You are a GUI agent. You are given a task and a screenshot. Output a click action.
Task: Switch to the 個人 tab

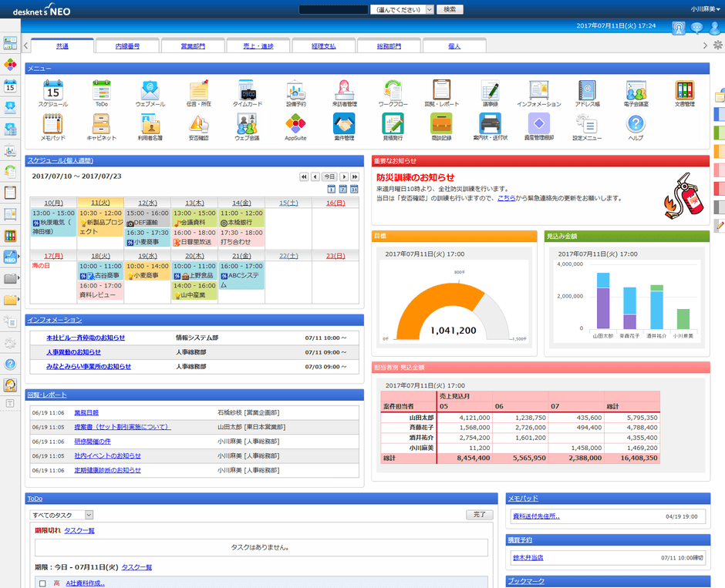point(454,45)
